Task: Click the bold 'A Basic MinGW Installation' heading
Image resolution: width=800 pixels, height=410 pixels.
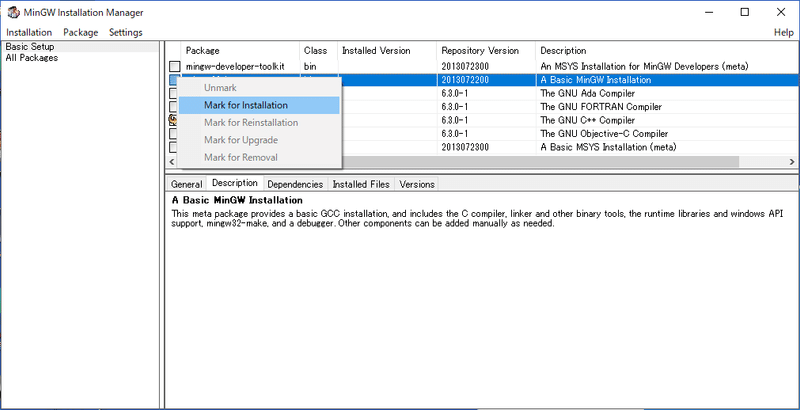Action: (x=237, y=200)
